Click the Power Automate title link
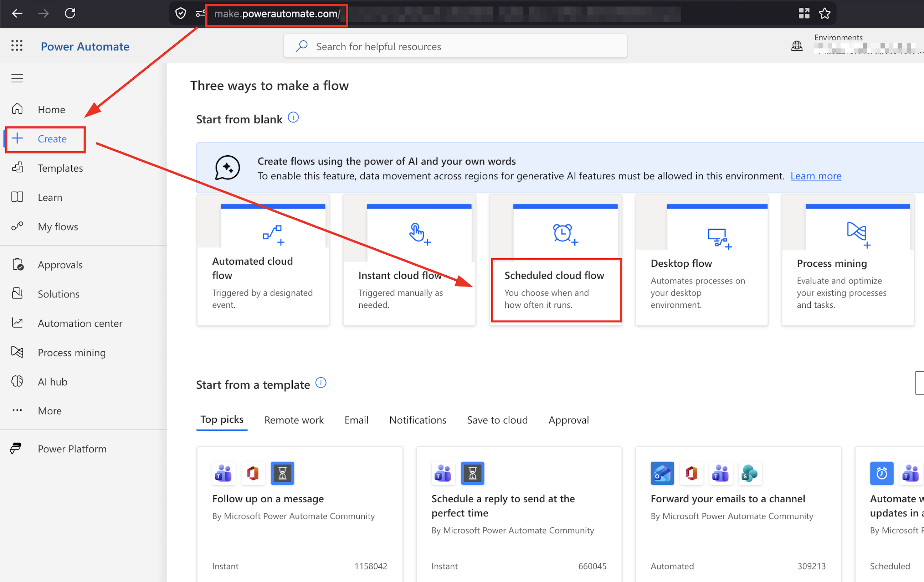The image size is (924, 582). tap(85, 46)
